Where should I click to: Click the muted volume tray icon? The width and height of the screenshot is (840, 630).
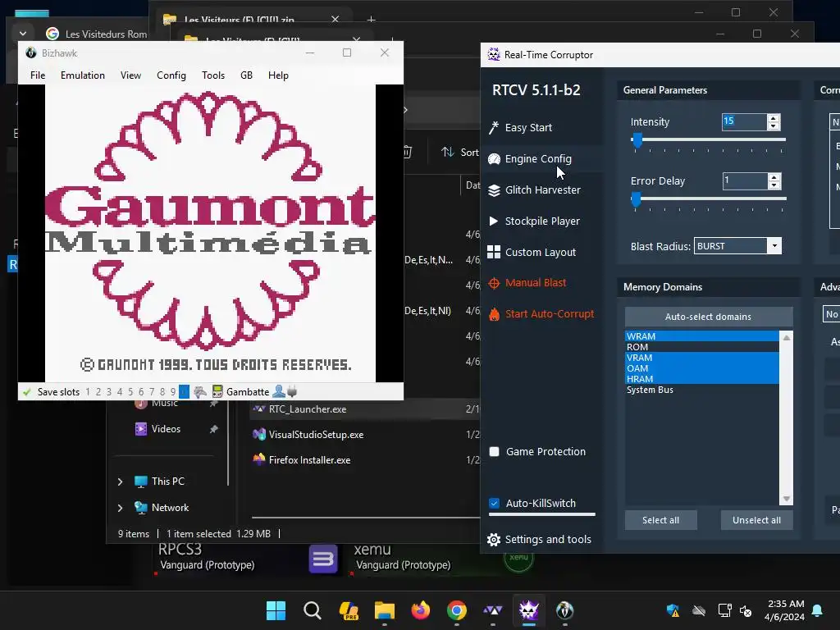pyautogui.click(x=746, y=610)
